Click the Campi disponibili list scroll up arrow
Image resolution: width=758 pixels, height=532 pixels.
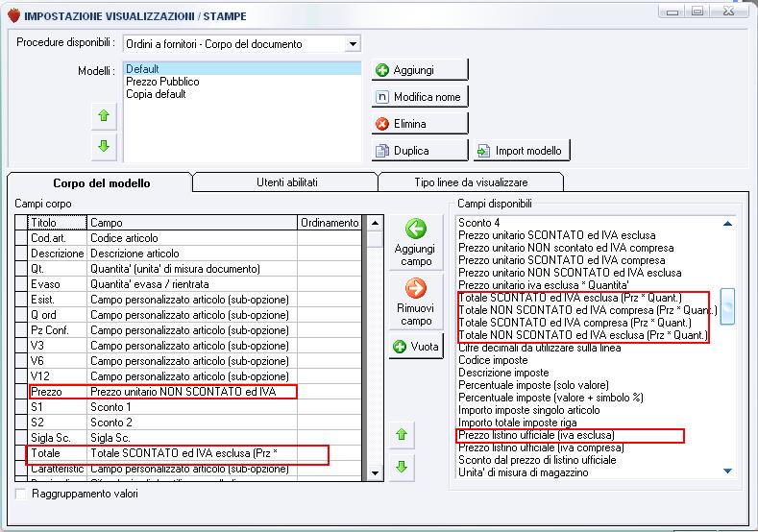click(727, 223)
